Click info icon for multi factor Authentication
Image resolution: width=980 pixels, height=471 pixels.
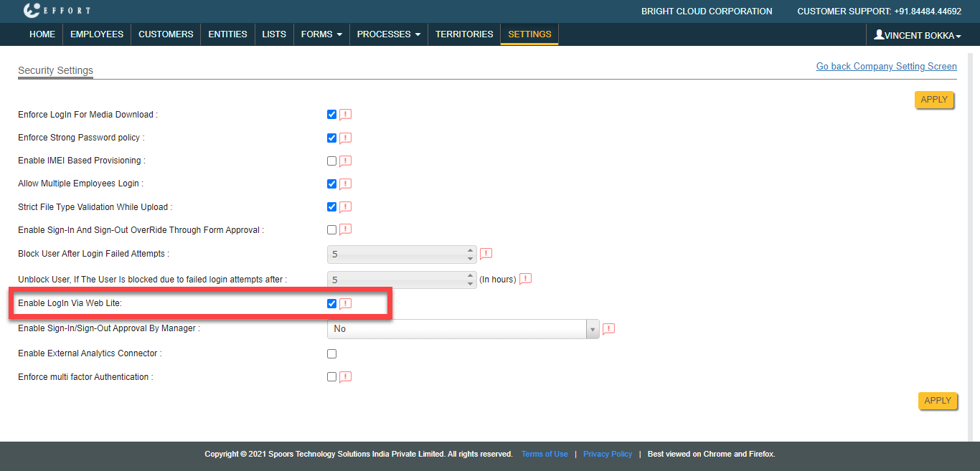point(345,377)
